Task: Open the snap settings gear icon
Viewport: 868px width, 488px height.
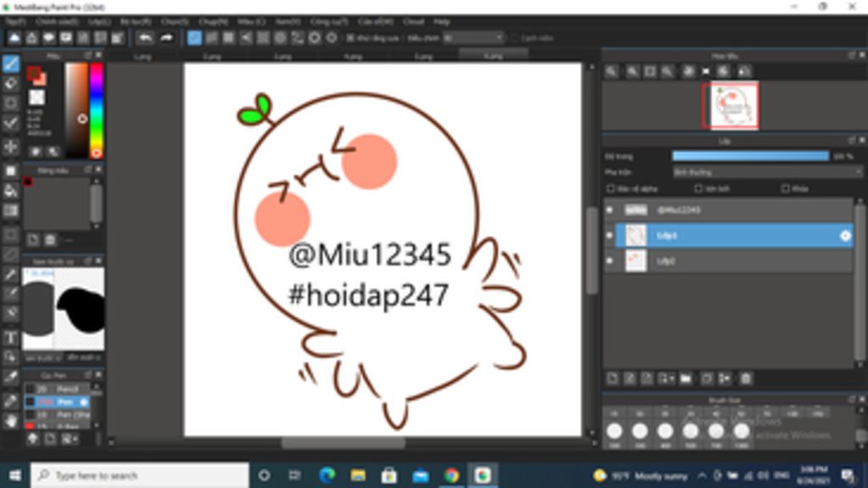Action: 331,38
